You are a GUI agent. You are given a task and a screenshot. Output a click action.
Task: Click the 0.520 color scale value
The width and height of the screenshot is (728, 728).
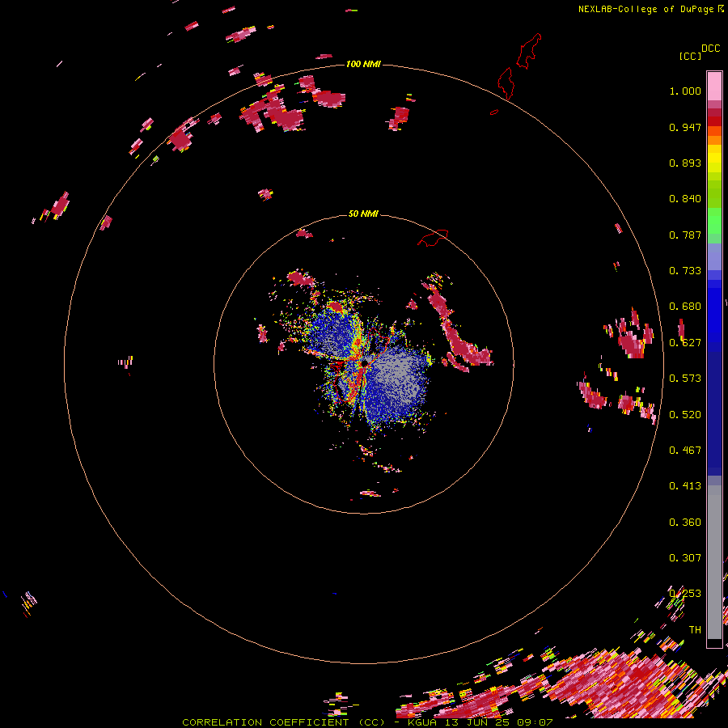(x=685, y=415)
